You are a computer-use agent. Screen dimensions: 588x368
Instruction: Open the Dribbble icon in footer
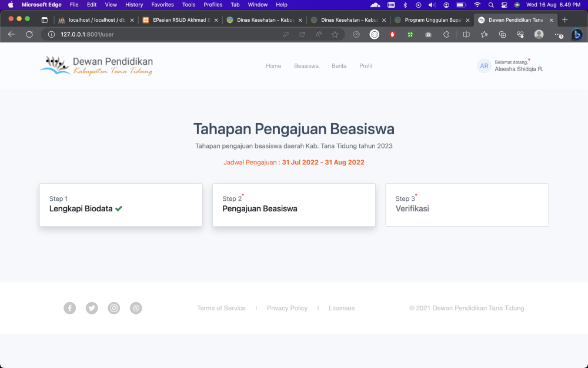click(x=136, y=308)
